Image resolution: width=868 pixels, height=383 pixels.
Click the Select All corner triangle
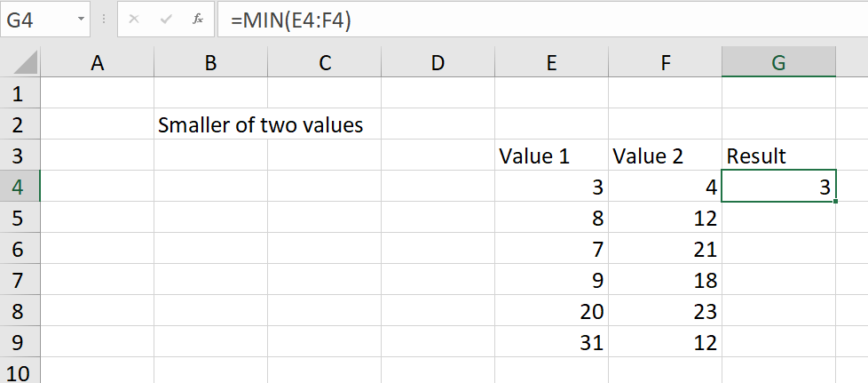[26, 62]
